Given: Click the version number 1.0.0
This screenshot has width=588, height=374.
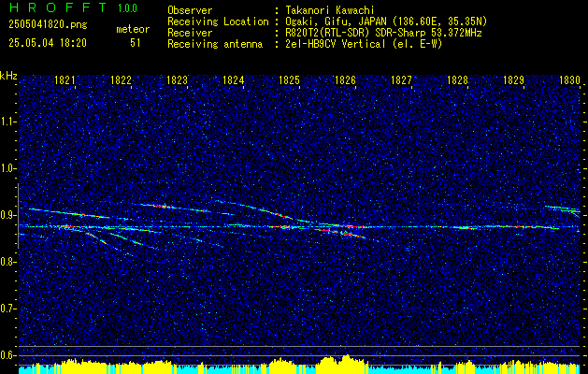Looking at the screenshot, I should click(127, 7).
